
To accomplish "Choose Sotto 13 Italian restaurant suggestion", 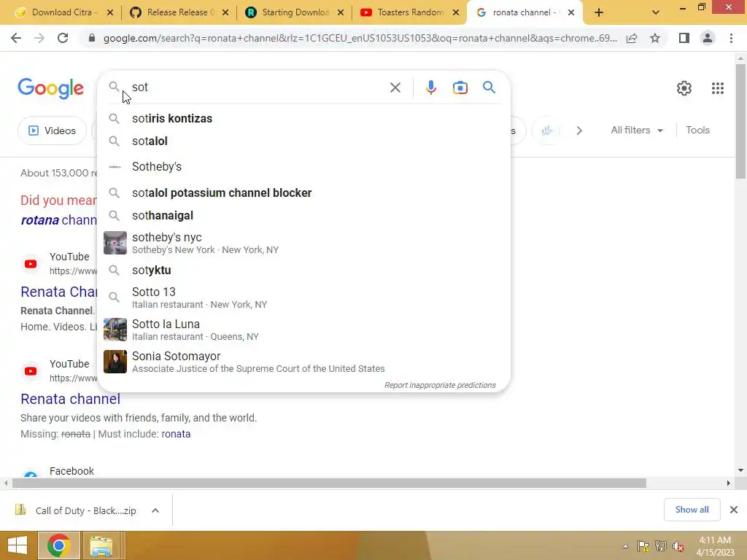I will pyautogui.click(x=303, y=297).
